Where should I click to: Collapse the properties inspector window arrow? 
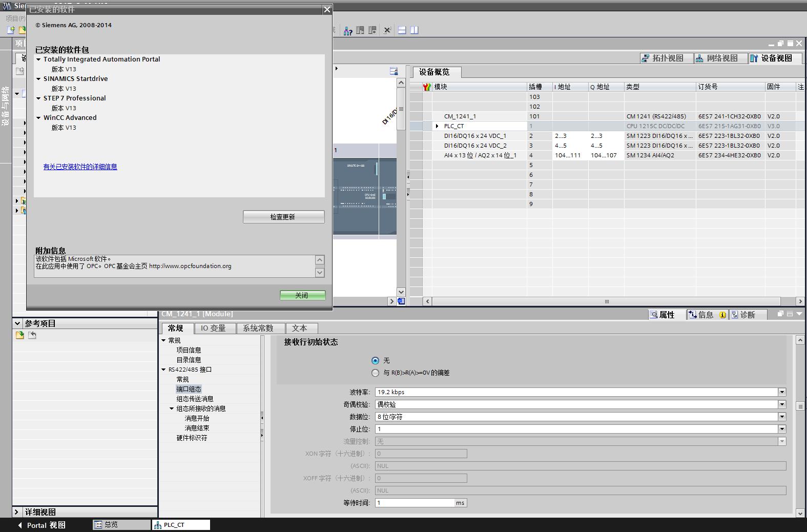point(799,314)
